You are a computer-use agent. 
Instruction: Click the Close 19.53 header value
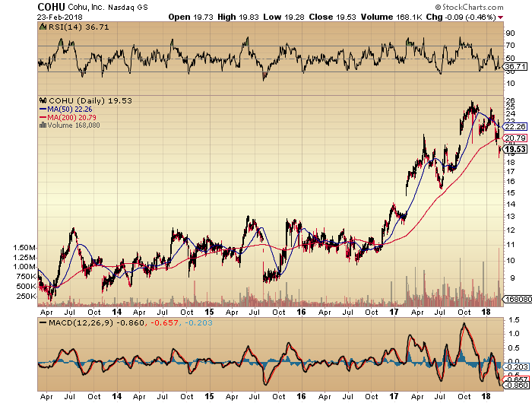(333, 17)
